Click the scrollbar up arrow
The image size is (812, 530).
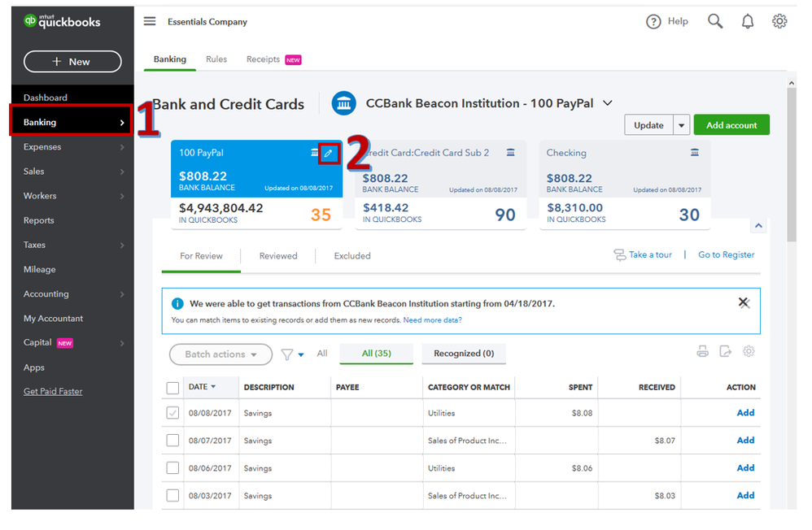click(x=792, y=82)
